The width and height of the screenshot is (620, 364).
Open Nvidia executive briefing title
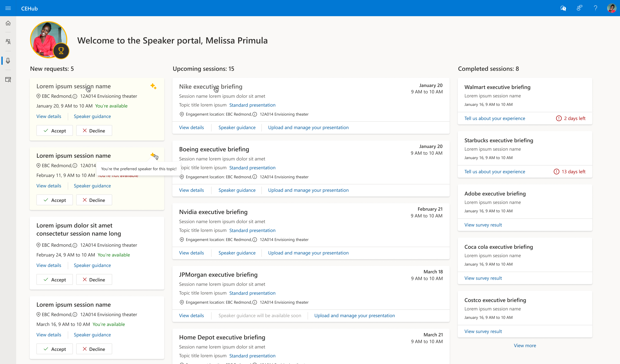[x=213, y=212]
